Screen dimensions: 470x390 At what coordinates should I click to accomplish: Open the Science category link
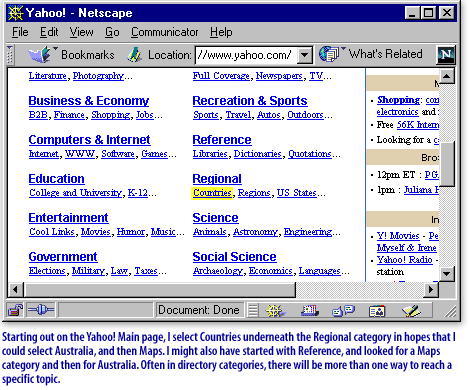coord(215,218)
